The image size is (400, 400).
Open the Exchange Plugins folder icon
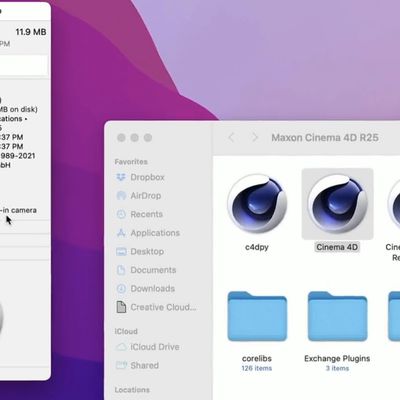tap(337, 316)
